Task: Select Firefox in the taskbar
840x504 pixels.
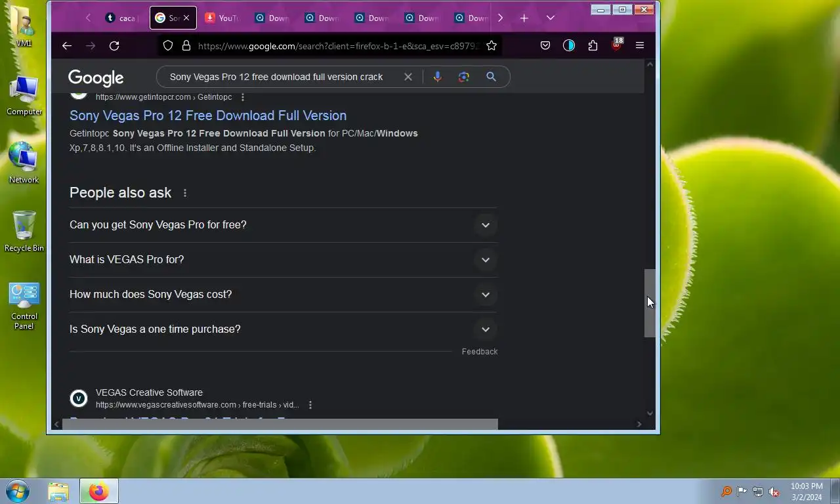Action: 99,491
